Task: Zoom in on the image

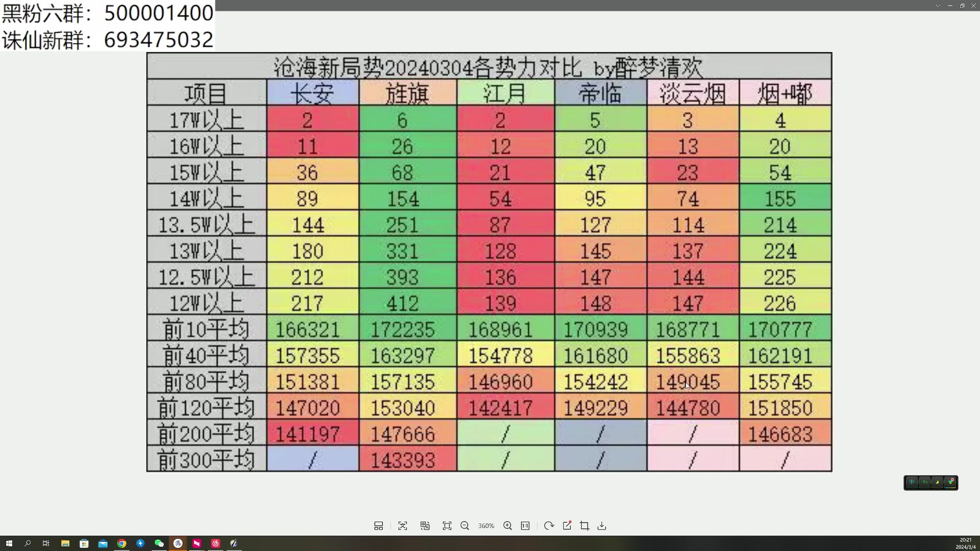Action: (x=508, y=526)
